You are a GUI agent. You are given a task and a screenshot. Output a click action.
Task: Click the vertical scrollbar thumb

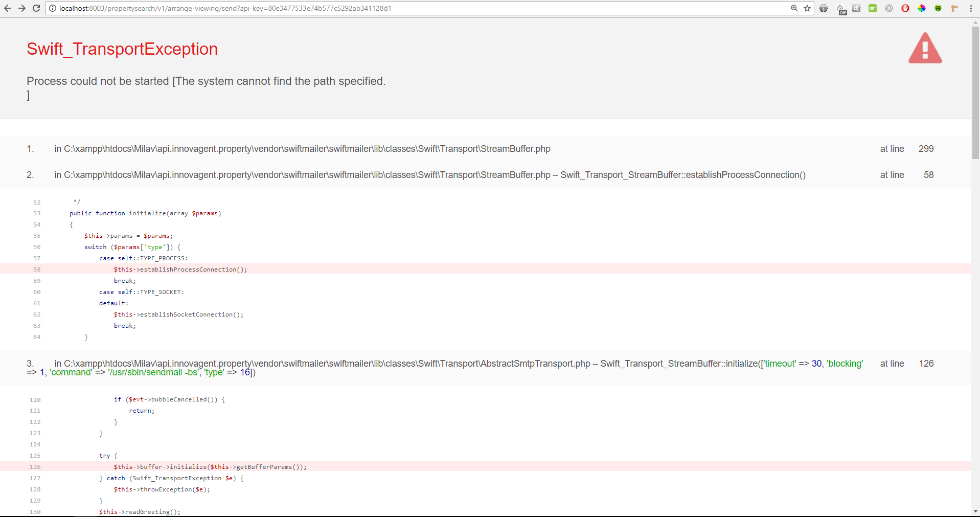tap(975, 92)
